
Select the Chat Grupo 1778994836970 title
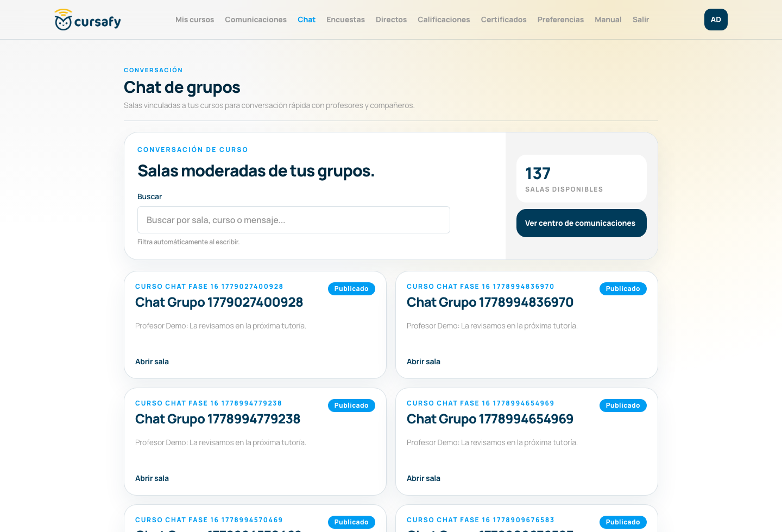click(490, 302)
